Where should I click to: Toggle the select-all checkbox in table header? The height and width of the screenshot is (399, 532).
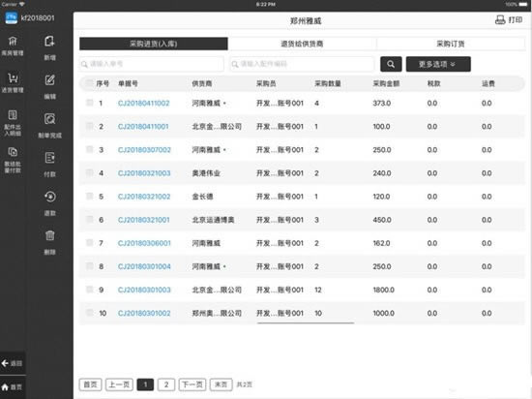click(x=89, y=83)
